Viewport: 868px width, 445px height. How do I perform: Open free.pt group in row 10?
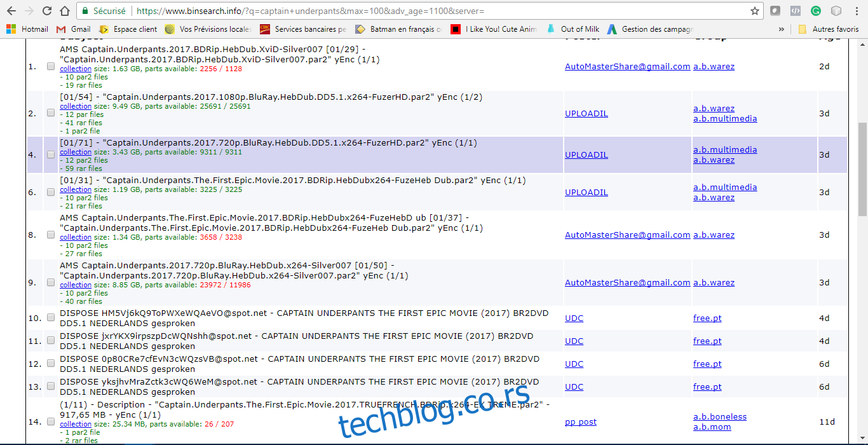[707, 318]
